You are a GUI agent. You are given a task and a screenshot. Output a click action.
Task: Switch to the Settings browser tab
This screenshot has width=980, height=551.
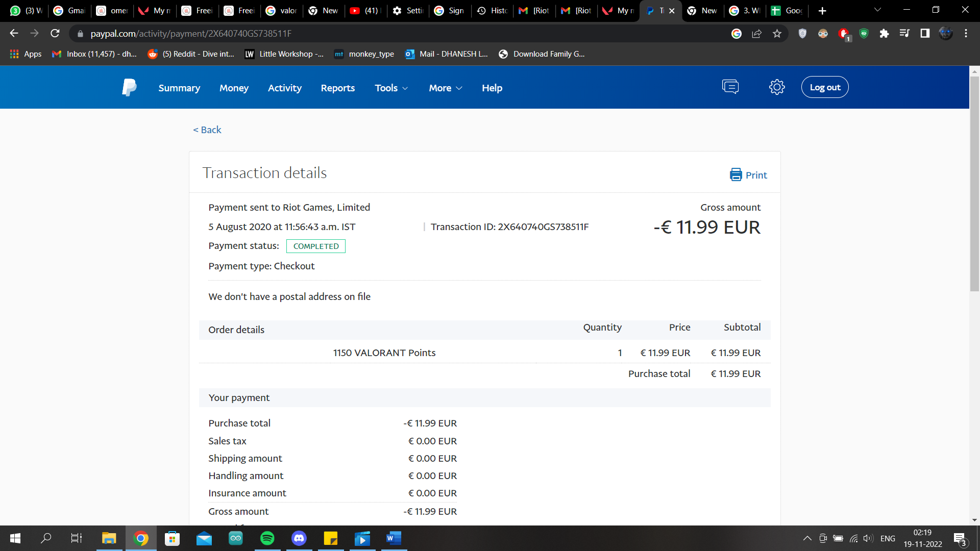click(x=407, y=11)
